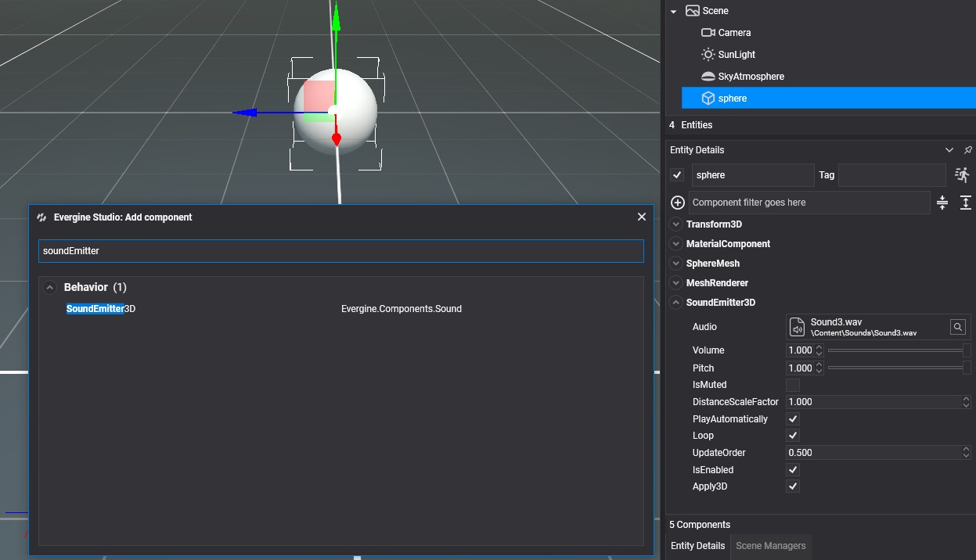Collapse the Behavior group in Add component
This screenshot has width=976, height=560.
point(50,288)
